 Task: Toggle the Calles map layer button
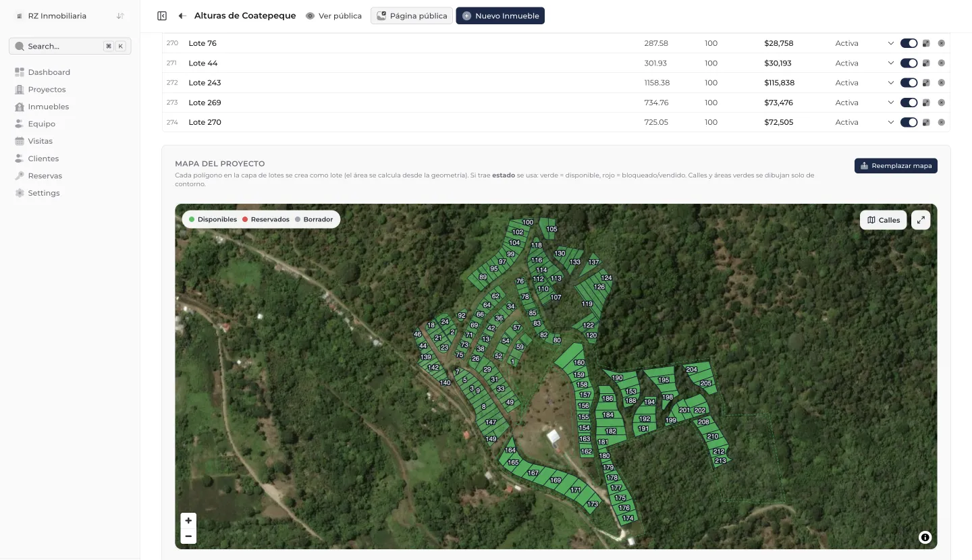(x=883, y=220)
